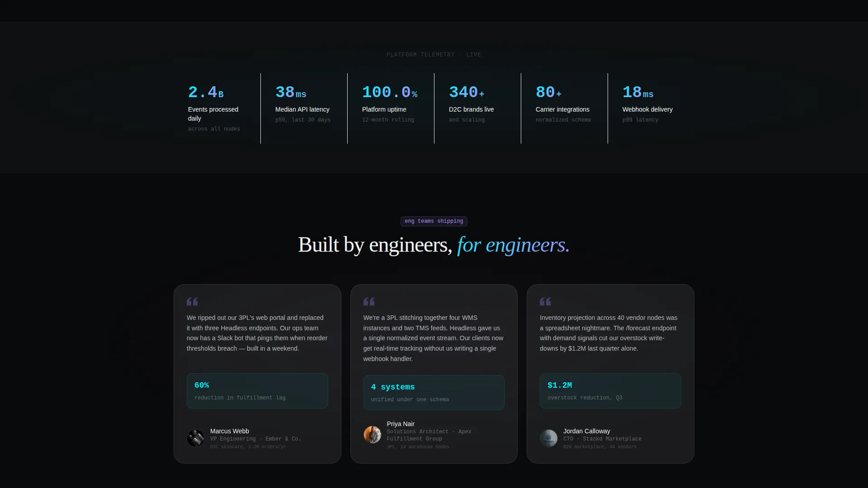
Task: Click the quote starting 'Inventory projection across 40'
Action: (x=609, y=333)
